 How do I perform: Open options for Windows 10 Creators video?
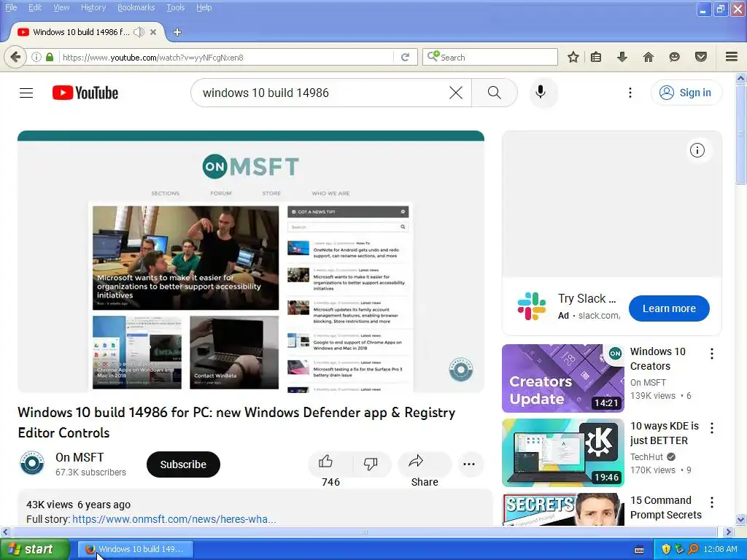click(x=712, y=354)
